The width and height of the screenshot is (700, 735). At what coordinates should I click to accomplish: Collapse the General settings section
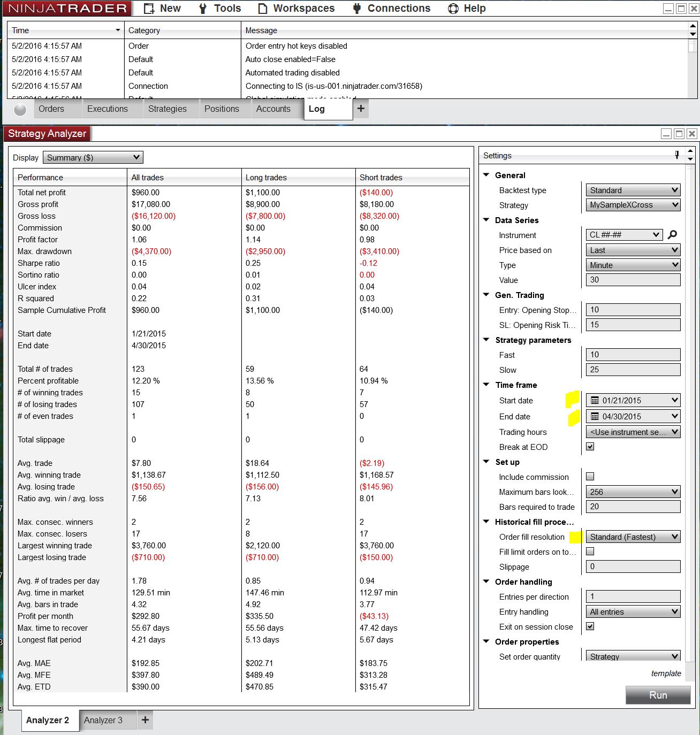click(486, 175)
